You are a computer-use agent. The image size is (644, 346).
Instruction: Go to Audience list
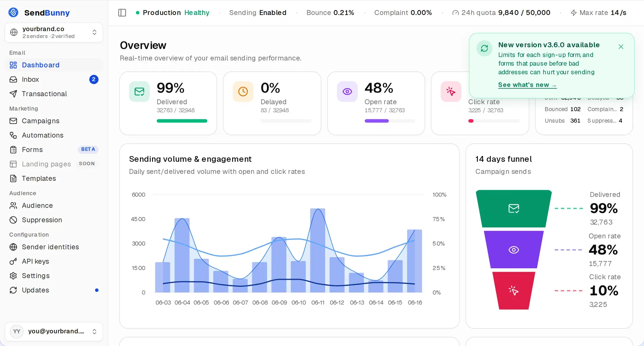click(x=54, y=206)
